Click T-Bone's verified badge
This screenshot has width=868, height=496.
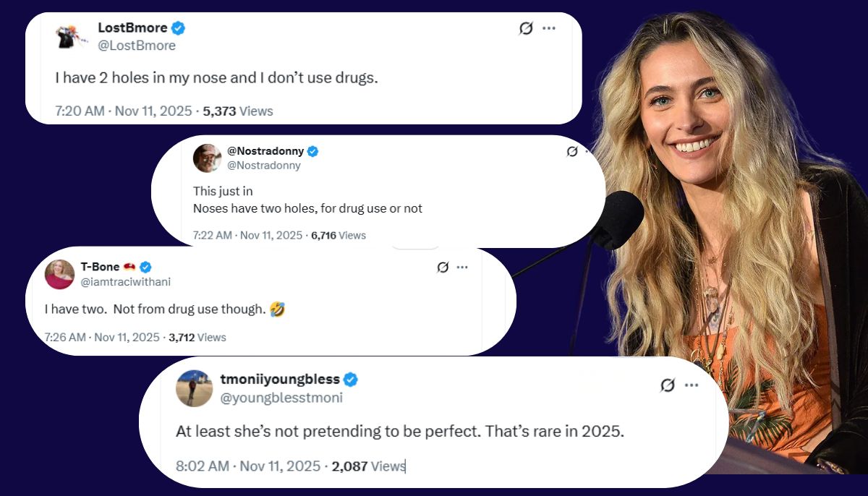pos(145,267)
